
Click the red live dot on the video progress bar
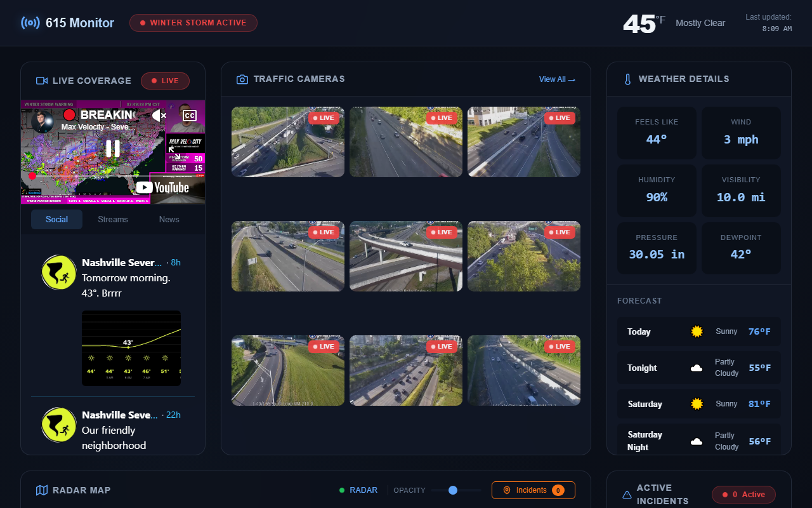point(32,175)
